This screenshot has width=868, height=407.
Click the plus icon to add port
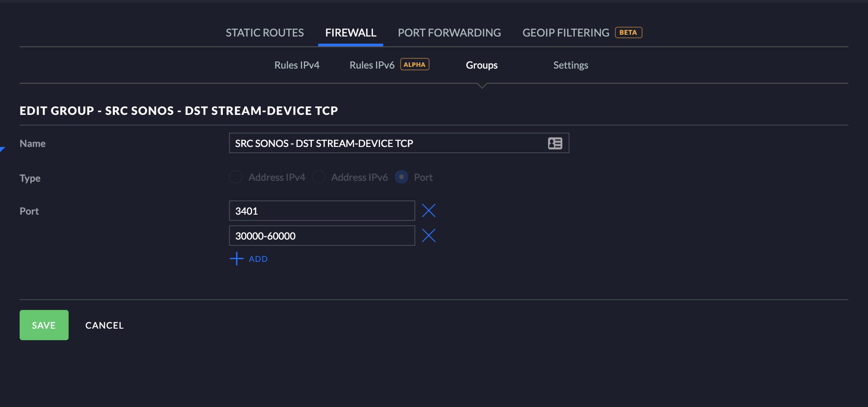point(237,259)
